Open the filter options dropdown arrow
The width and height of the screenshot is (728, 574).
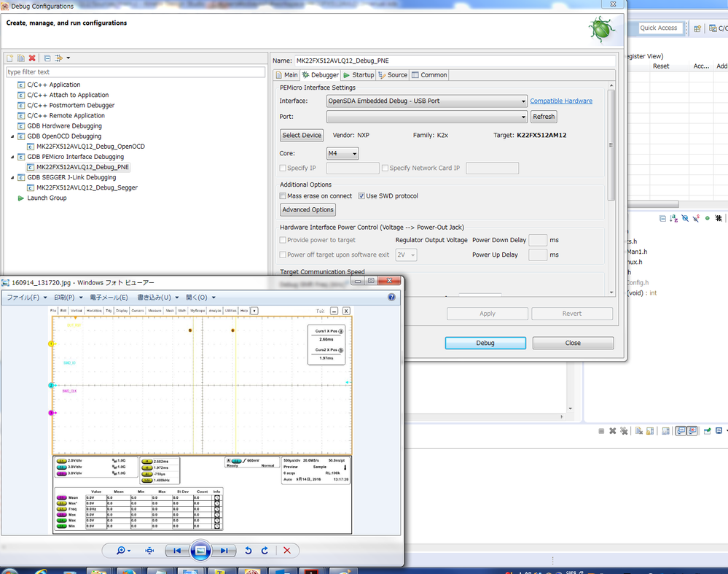pos(69,58)
